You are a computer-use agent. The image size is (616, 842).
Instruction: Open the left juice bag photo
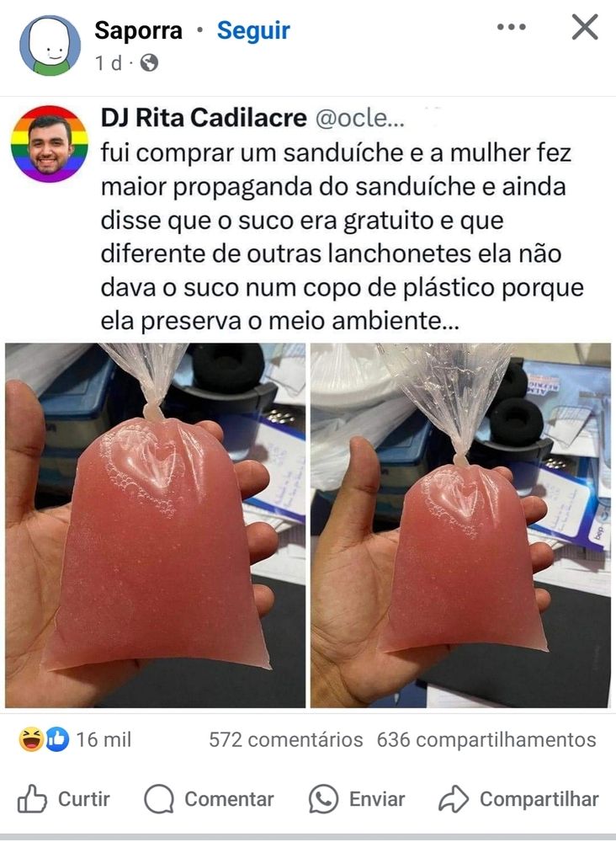155,525
